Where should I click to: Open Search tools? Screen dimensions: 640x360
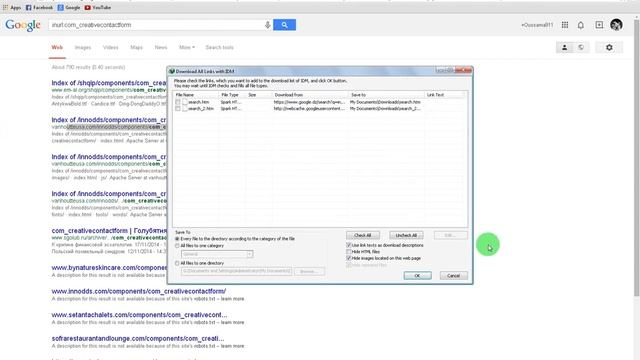(220, 47)
